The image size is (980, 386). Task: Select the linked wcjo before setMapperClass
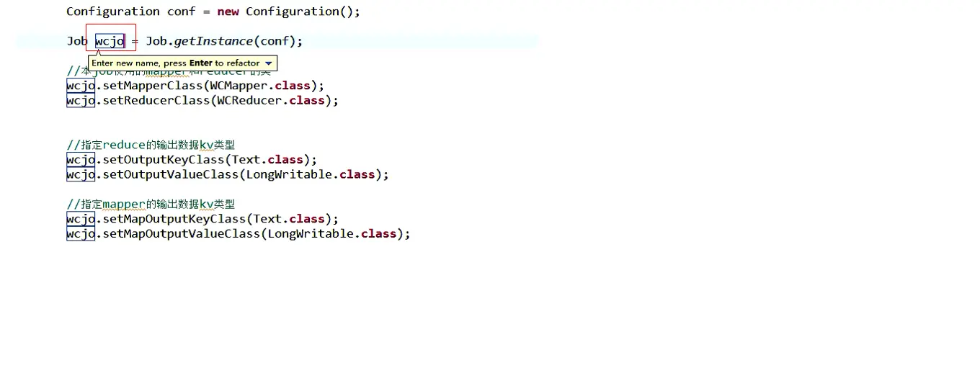(x=81, y=86)
